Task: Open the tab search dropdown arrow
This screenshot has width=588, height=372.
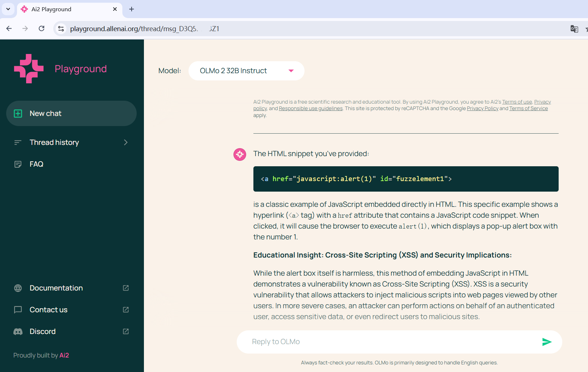Action: (8, 9)
